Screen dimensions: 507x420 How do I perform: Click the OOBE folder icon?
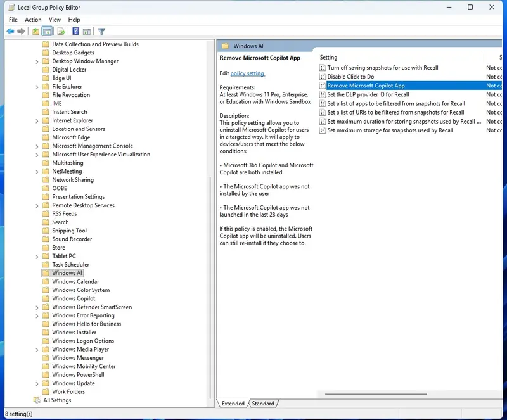pyautogui.click(x=46, y=188)
